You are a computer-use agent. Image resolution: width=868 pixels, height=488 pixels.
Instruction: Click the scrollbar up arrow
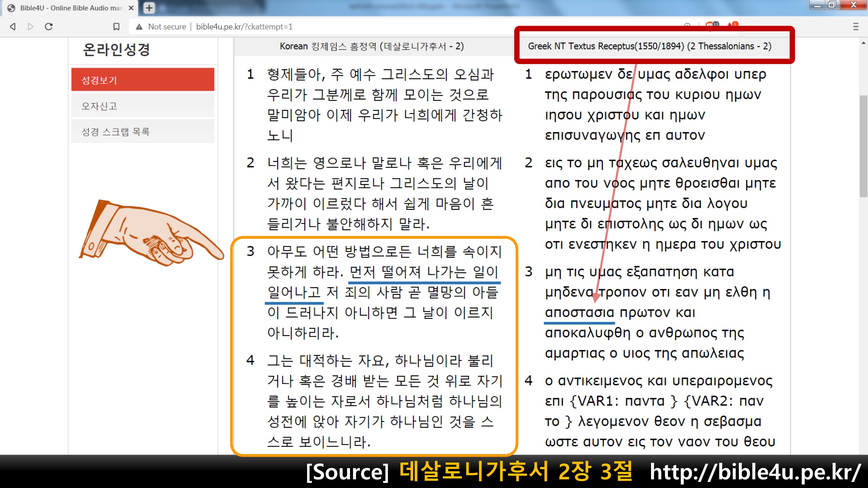tap(863, 43)
